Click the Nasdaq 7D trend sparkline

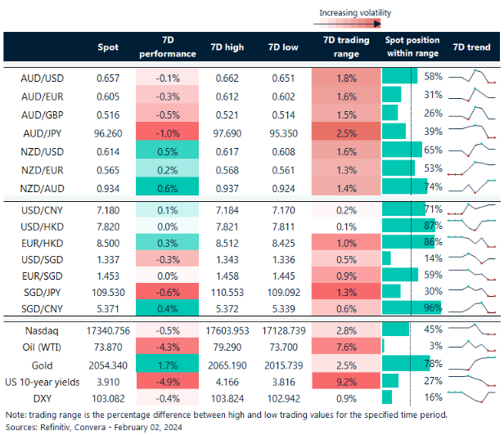(472, 330)
